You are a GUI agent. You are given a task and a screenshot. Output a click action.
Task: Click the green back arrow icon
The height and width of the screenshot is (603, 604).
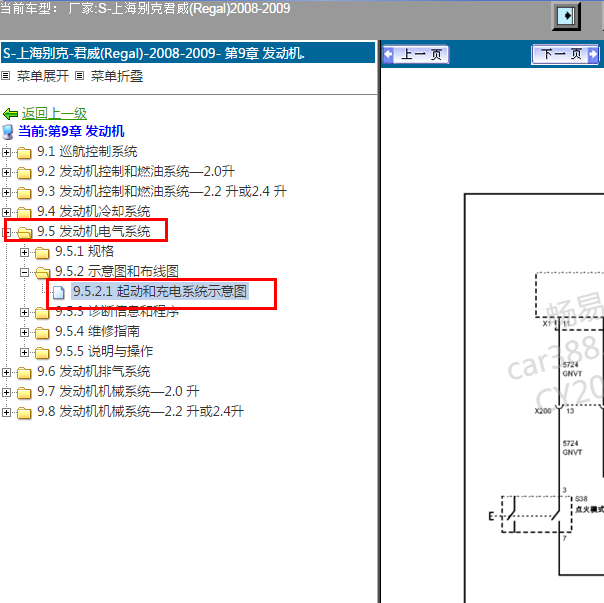(x=10, y=114)
